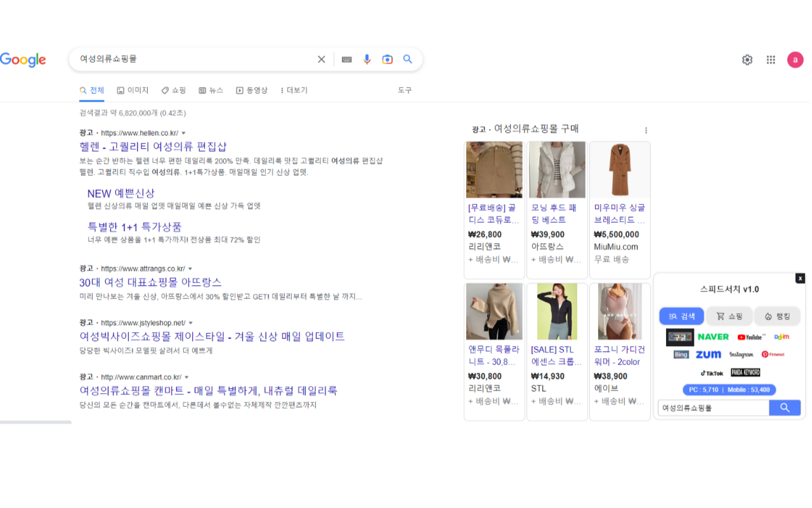This screenshot has height=508, width=812.
Task: Clear the search query with the X icon
Action: (322, 59)
